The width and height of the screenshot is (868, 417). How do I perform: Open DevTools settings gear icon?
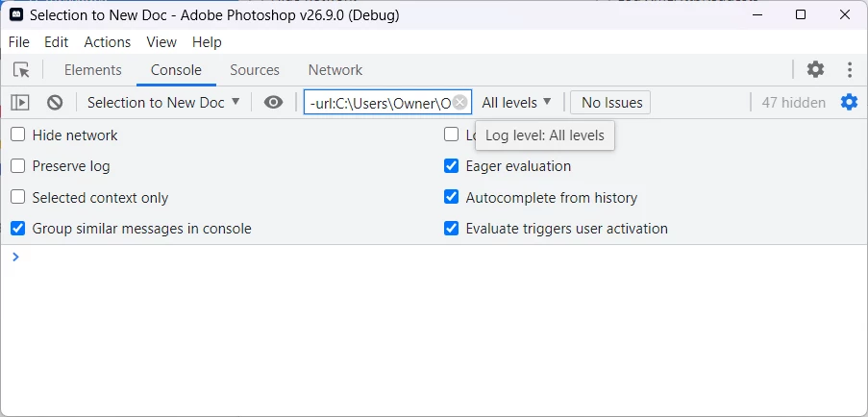pos(815,69)
